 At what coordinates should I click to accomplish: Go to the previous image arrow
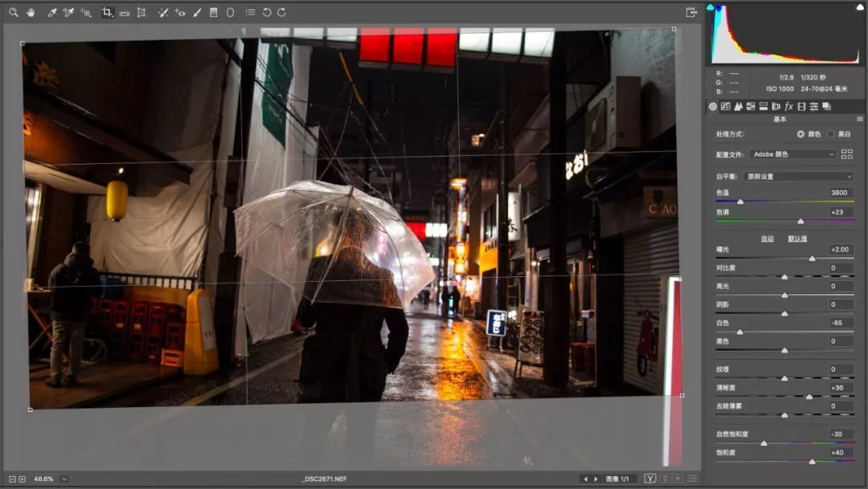(586, 479)
